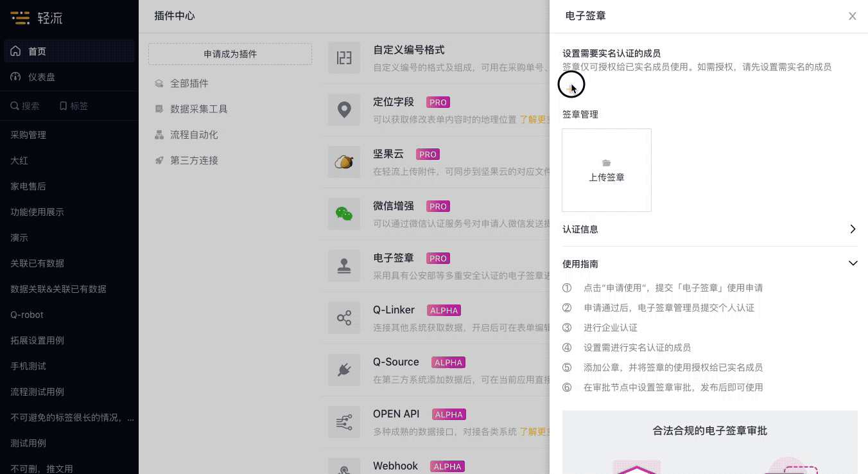Screen dimensions: 868x474
Task: Click the OPEN API plugin title
Action: (396, 414)
